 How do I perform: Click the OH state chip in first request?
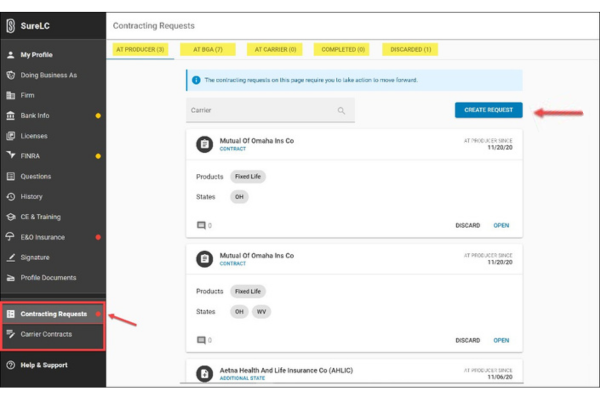point(239,197)
